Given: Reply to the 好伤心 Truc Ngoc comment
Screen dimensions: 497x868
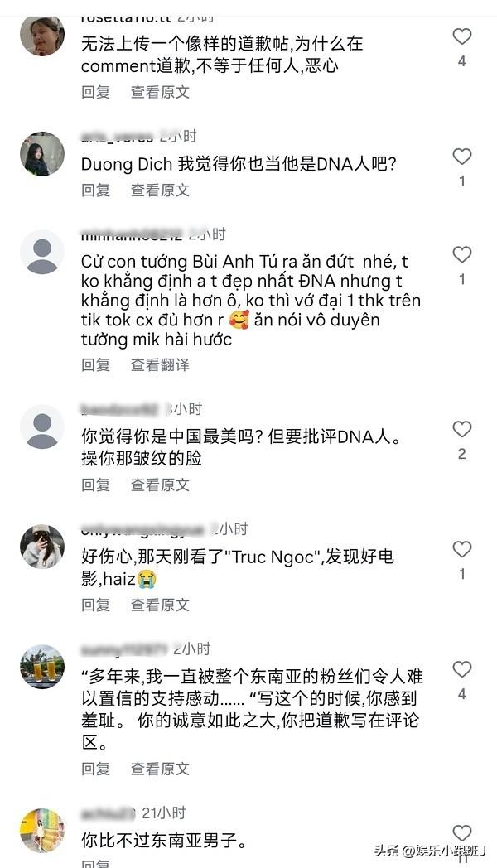Looking at the screenshot, I should pyautogui.click(x=96, y=605).
